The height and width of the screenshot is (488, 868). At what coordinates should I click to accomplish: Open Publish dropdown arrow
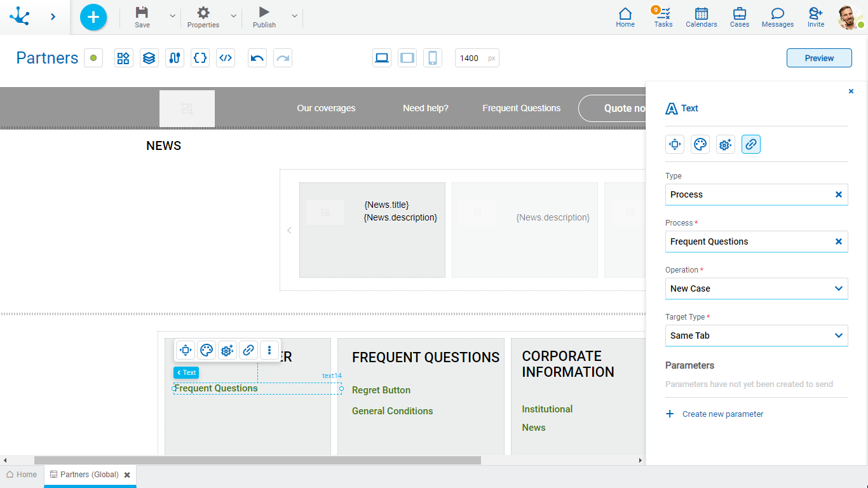coord(294,16)
